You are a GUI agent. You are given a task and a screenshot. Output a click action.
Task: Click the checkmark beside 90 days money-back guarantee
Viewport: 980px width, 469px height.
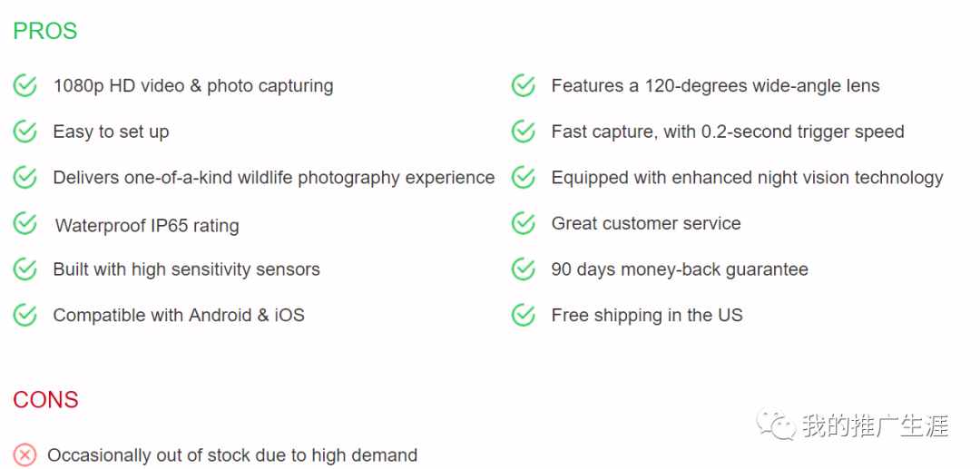point(524,269)
